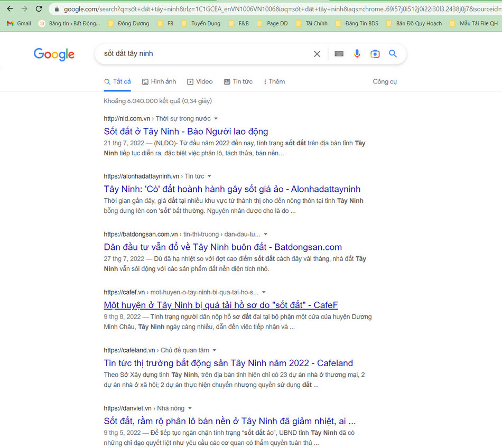Open Thêm more options menu
This screenshot has height=448, width=502.
click(274, 81)
